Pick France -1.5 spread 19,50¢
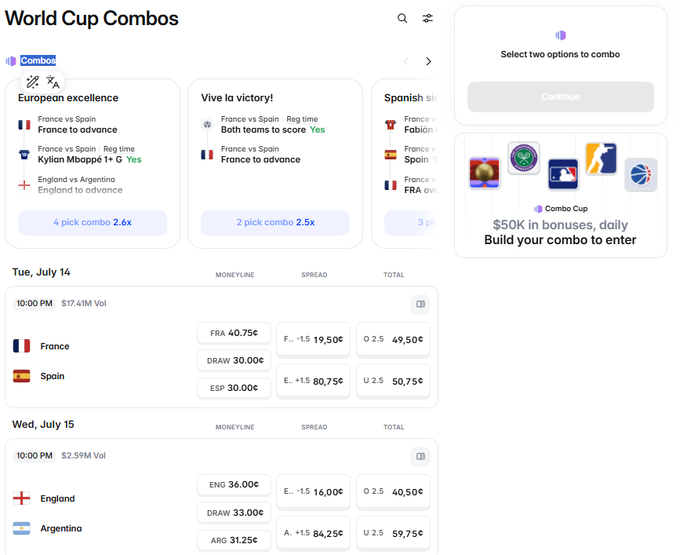Viewport: 680px width, 555px height. pos(313,340)
